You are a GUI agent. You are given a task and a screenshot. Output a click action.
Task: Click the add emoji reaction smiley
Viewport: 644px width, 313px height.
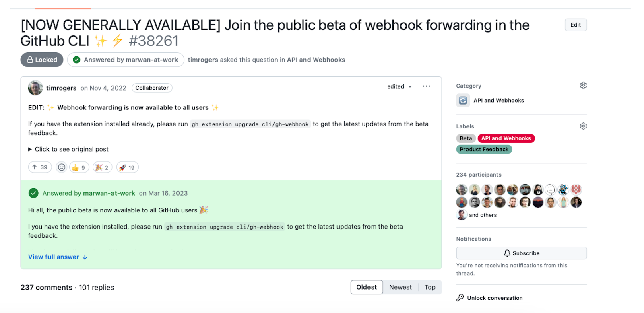(61, 167)
